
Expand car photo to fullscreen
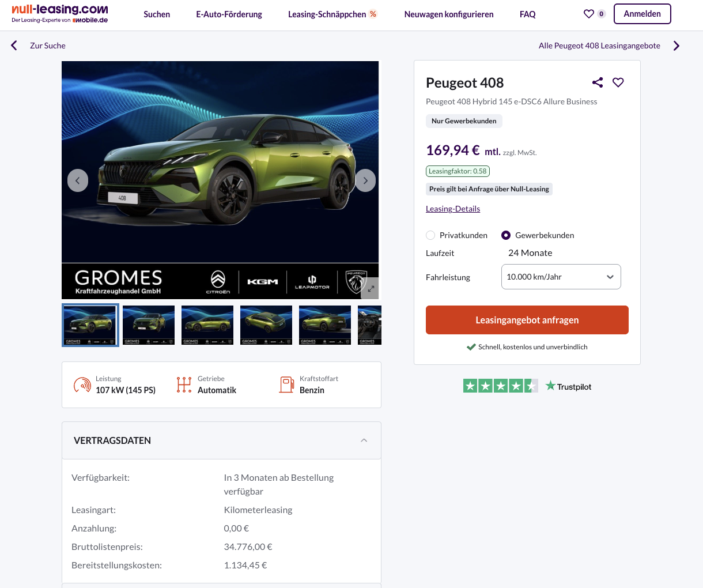point(371,289)
